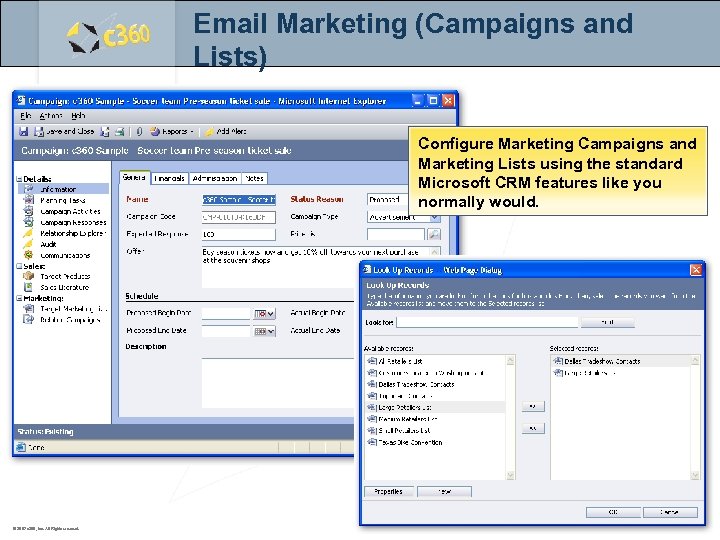Click the Available records scrollbar down arrow
720x540 pixels.
coord(510,475)
